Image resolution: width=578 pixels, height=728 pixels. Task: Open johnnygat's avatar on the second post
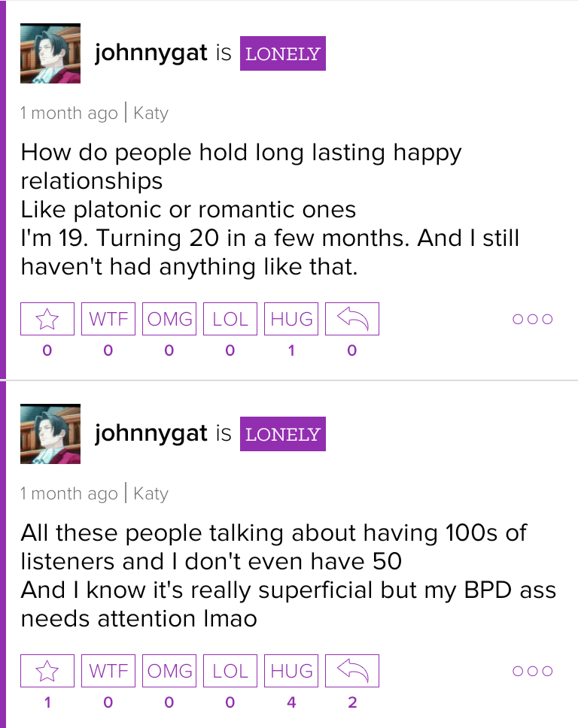pos(50,434)
